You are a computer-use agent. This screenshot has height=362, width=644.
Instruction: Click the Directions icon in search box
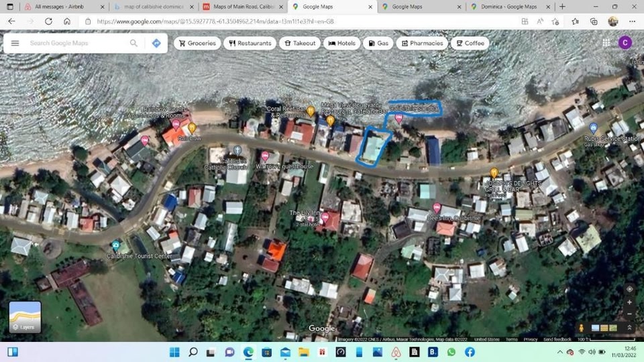click(156, 43)
